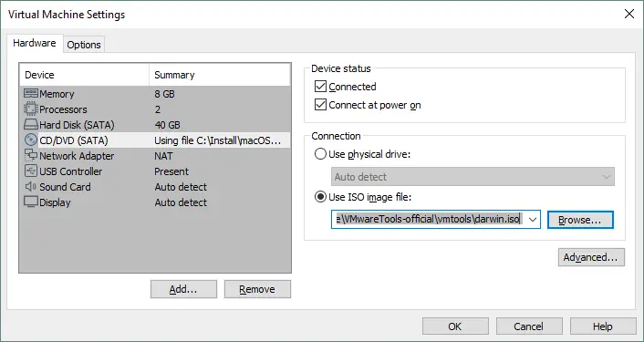This screenshot has height=342, width=644.
Task: Select the Processors row label
Action: (63, 109)
